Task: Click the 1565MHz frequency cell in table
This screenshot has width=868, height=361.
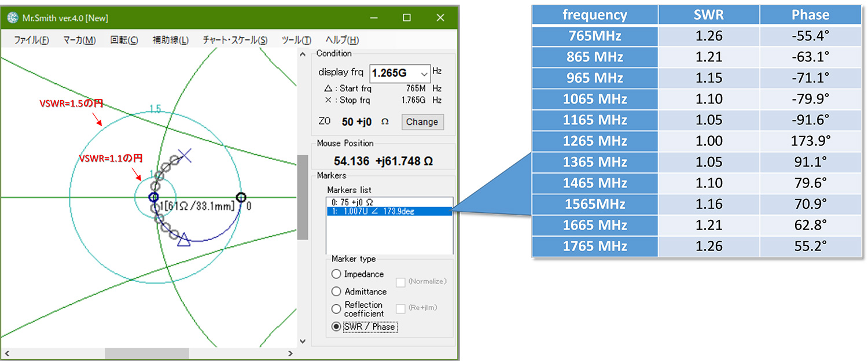Action: coord(595,204)
